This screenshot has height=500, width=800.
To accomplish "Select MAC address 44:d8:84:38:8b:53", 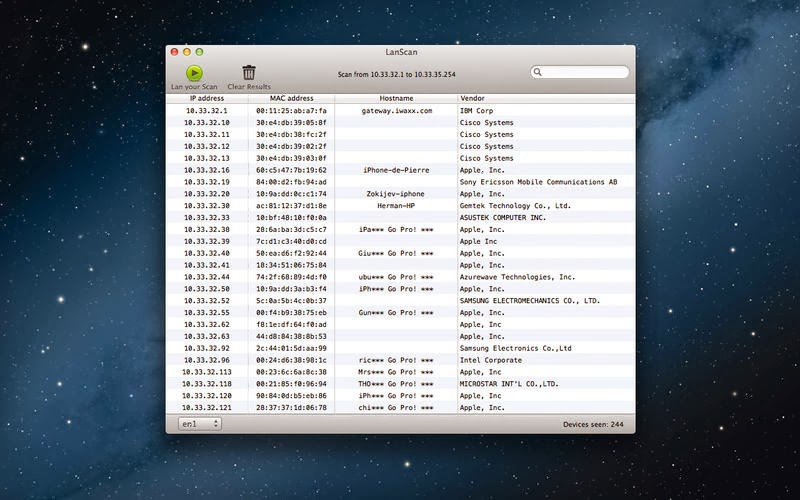I will [x=291, y=337].
